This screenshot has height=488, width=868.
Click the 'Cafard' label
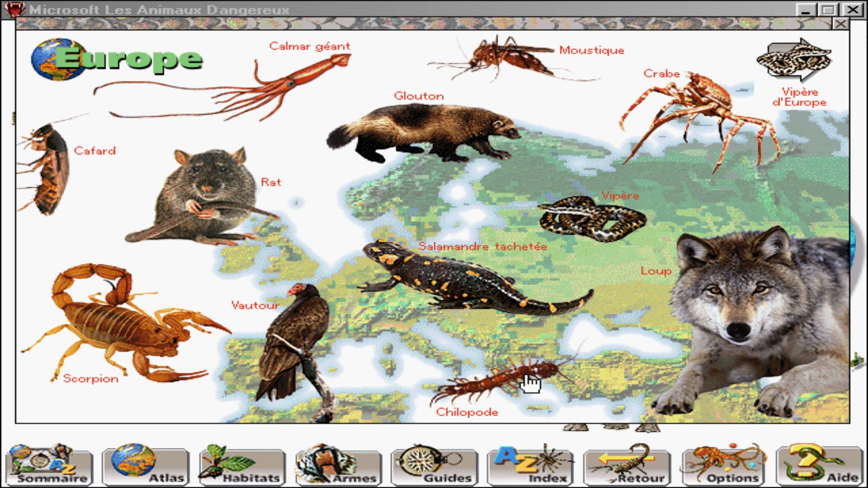[x=95, y=150]
